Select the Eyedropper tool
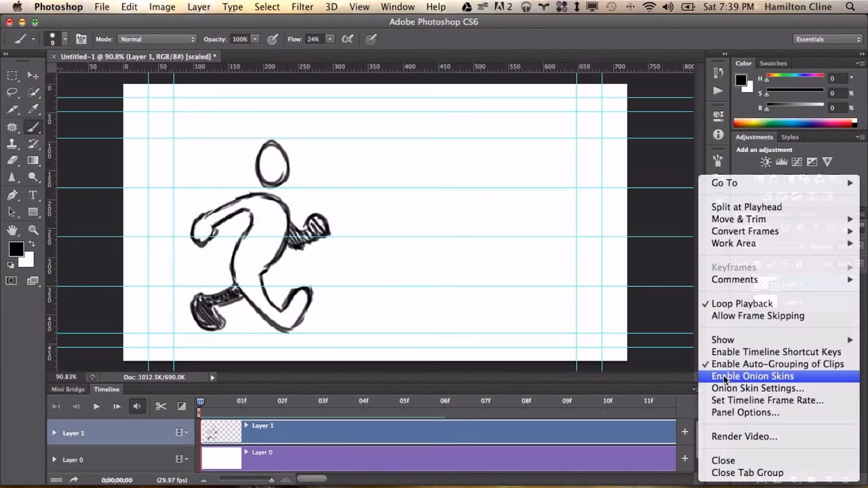The height and width of the screenshot is (488, 868). coord(33,109)
